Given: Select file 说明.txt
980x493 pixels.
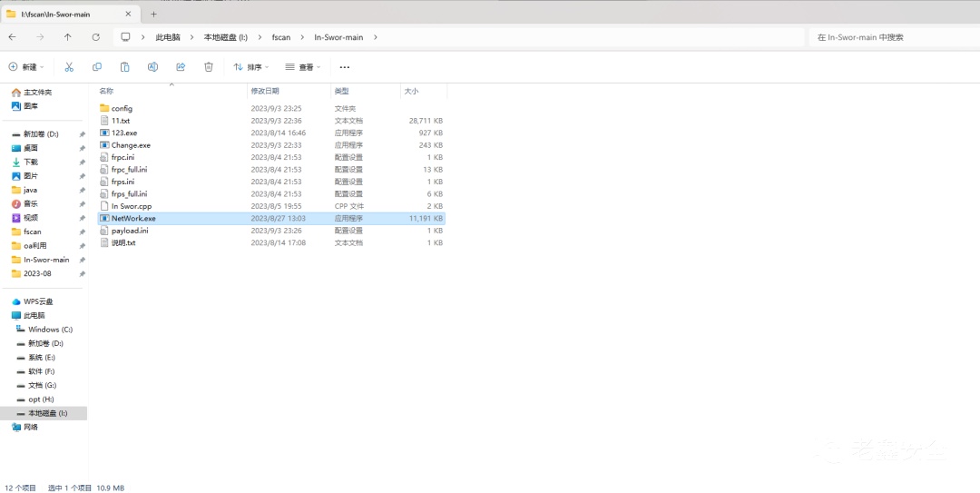Looking at the screenshot, I should point(271,242).
